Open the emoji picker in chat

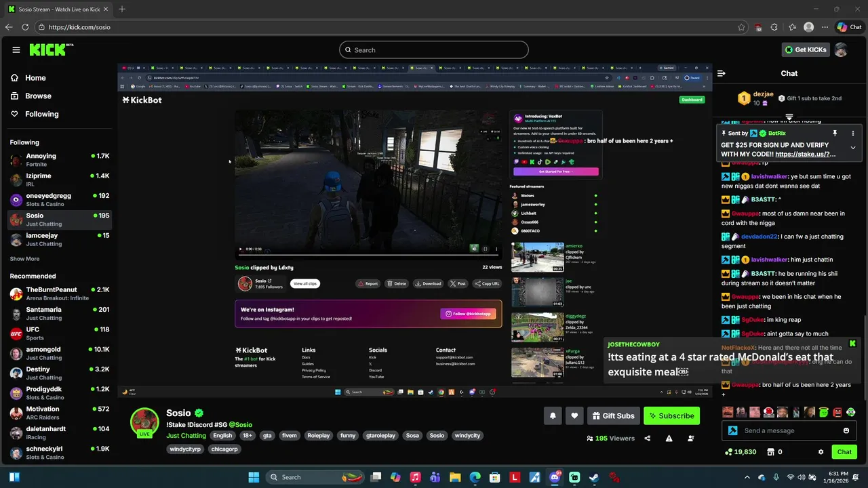(846, 430)
